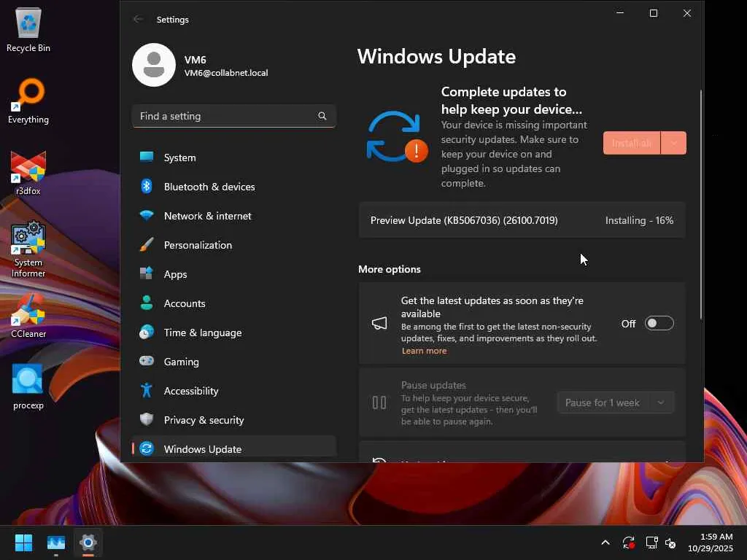The height and width of the screenshot is (560, 747).
Task: Launch Everything search desktop shortcut
Action: point(28,101)
